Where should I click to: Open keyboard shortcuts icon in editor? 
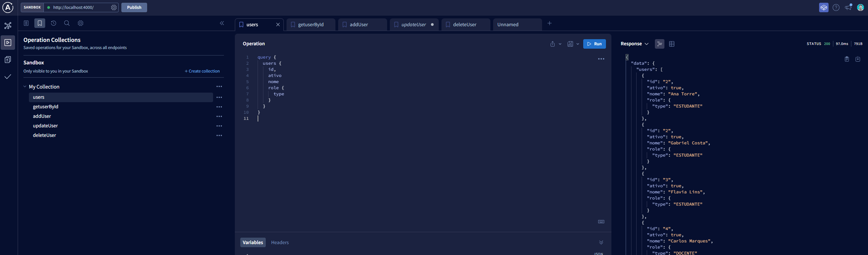601,222
